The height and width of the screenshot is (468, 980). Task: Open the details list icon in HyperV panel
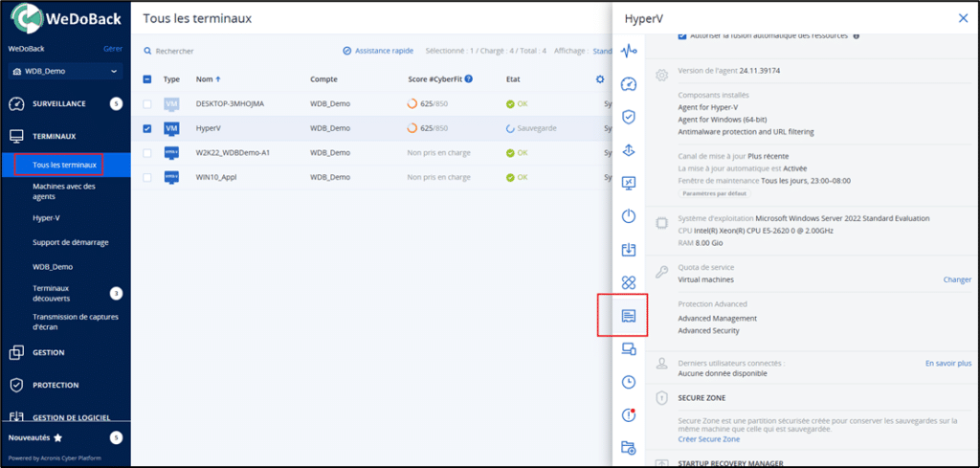(628, 316)
